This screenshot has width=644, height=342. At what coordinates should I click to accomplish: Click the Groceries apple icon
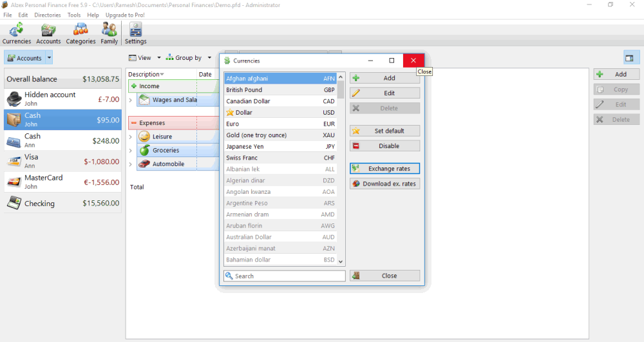click(144, 150)
